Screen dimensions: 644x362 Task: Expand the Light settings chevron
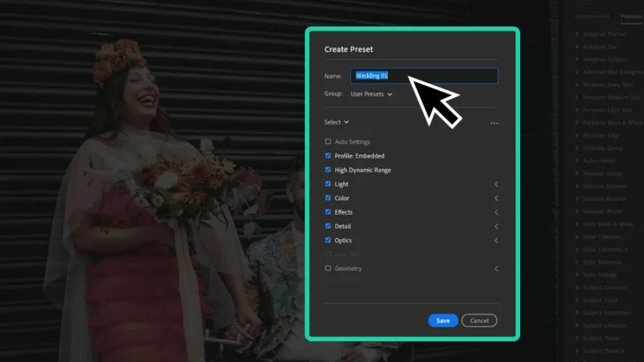(x=496, y=184)
